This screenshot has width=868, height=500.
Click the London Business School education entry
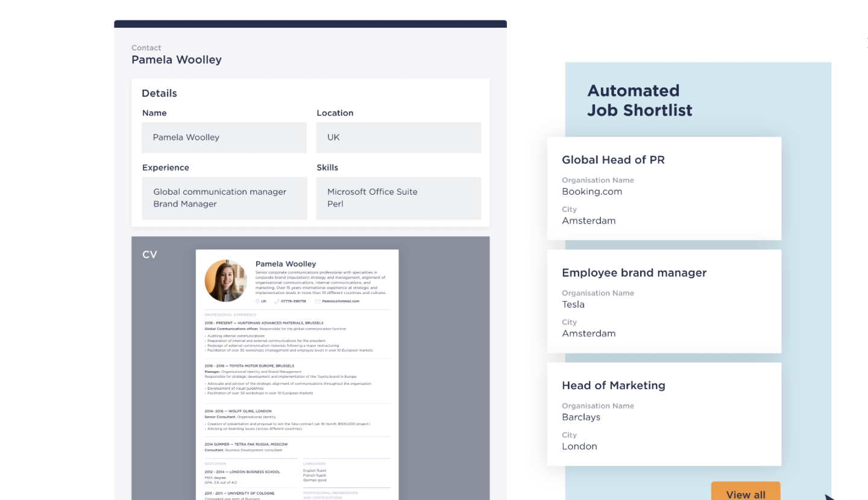(242, 472)
